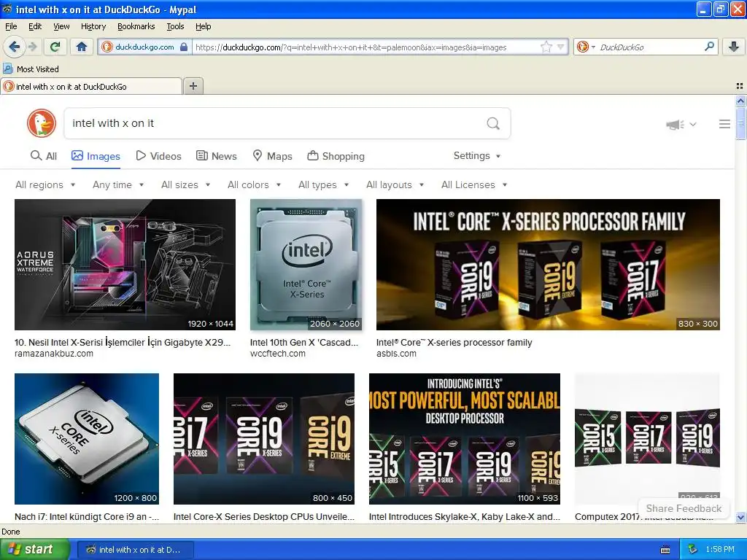Open the URL history dropdown arrow

pyautogui.click(x=561, y=47)
